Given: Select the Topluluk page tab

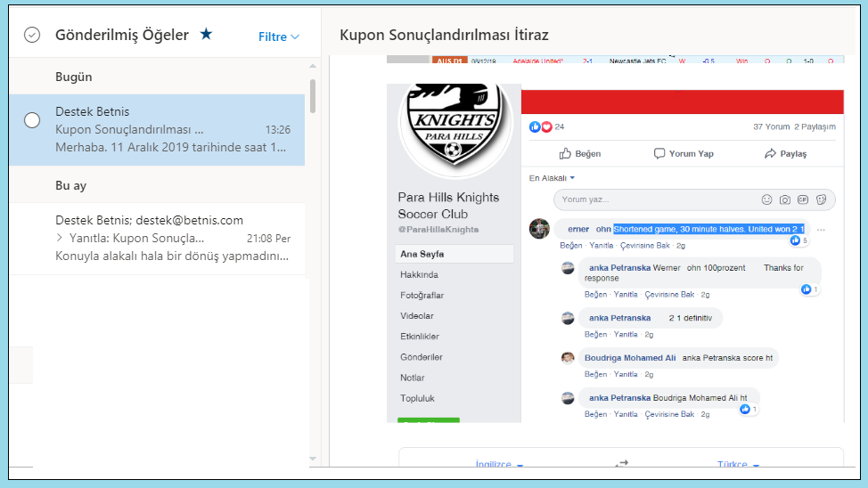Looking at the screenshot, I should [x=417, y=398].
